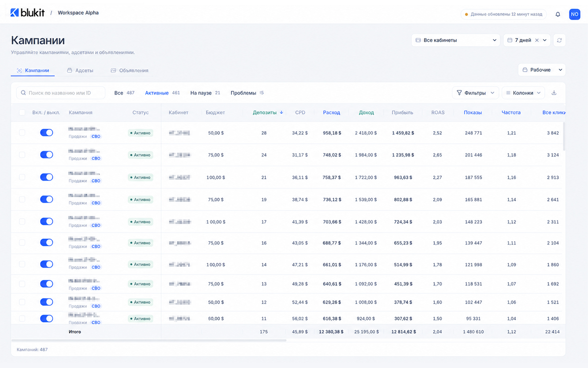Click the Фильтры funnel icon
The height and width of the screenshot is (368, 588).
click(x=459, y=93)
